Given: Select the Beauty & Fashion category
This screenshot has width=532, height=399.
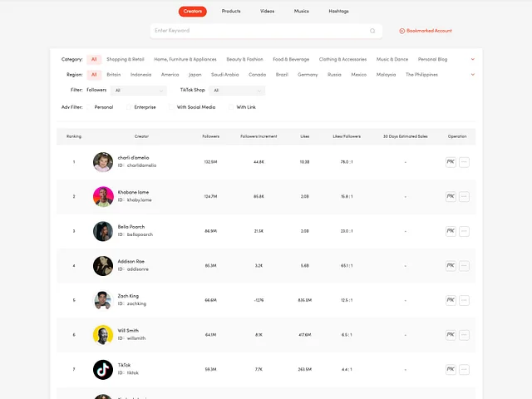Looking at the screenshot, I should [x=244, y=60].
